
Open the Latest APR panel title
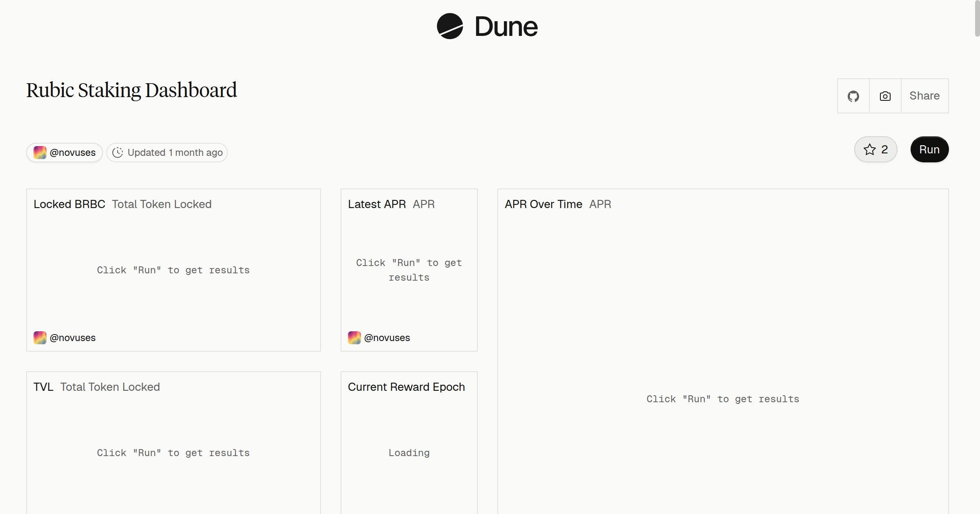coord(377,204)
